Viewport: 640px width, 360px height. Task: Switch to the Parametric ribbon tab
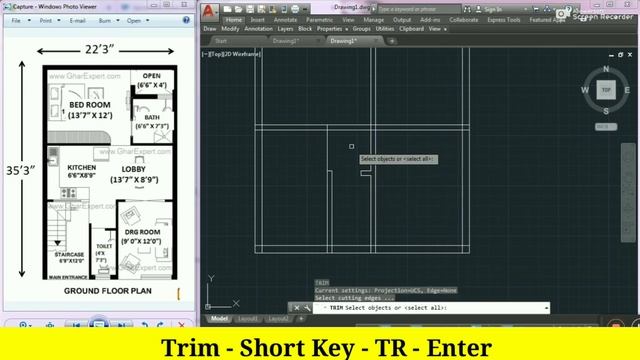pyautogui.click(x=320, y=20)
